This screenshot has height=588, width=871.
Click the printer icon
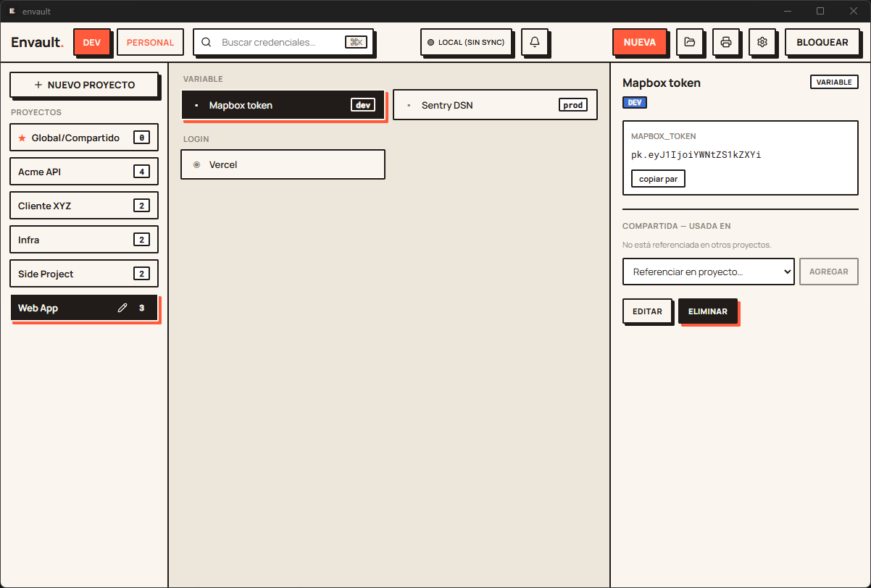pyautogui.click(x=726, y=42)
